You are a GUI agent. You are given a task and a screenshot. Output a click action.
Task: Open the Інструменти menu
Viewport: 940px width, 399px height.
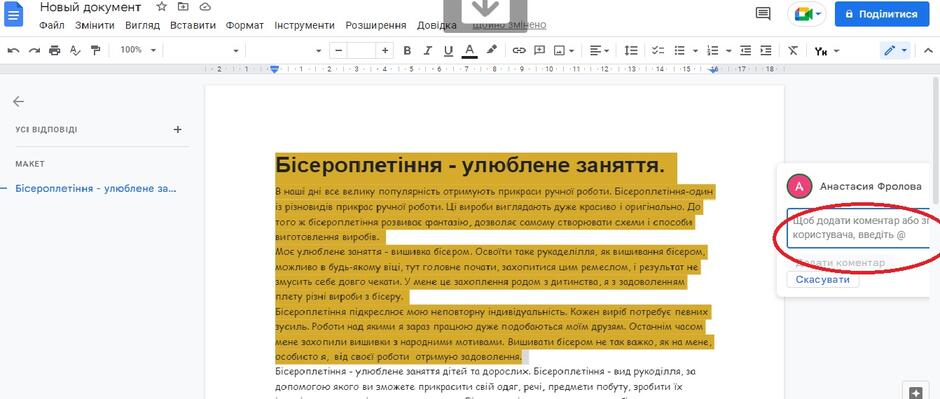(305, 25)
